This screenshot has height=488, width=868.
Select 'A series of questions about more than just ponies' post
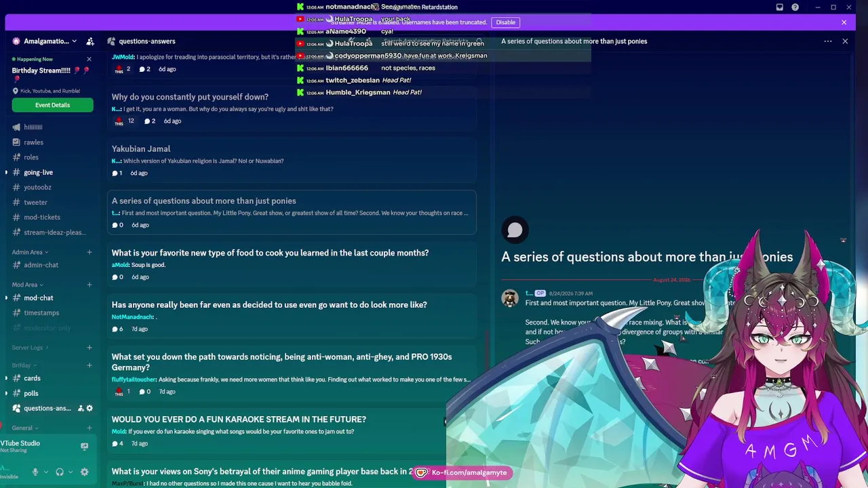[292, 213]
